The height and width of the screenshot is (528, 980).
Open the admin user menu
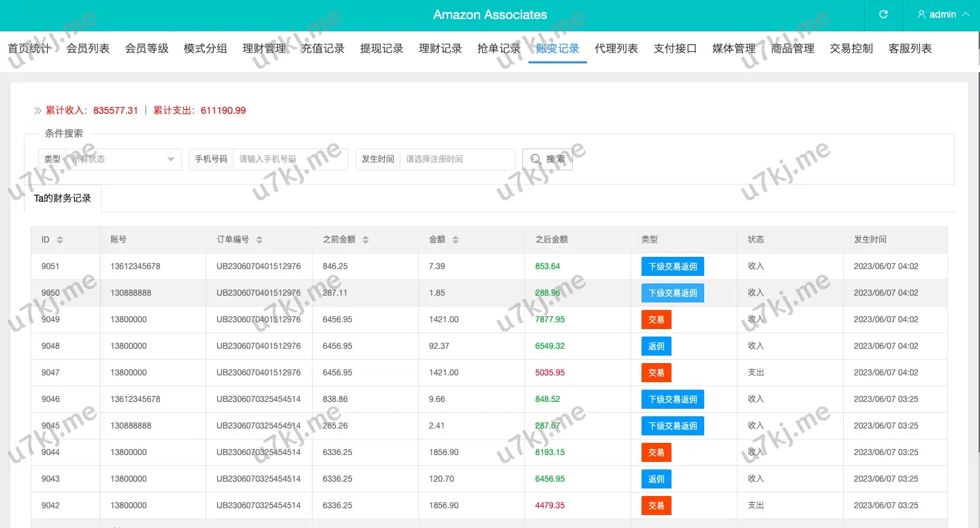[x=943, y=14]
